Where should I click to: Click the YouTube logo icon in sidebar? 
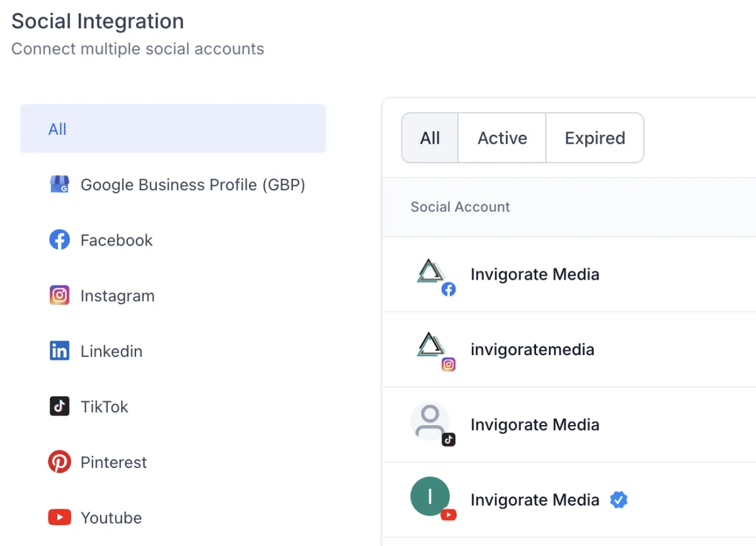point(59,518)
